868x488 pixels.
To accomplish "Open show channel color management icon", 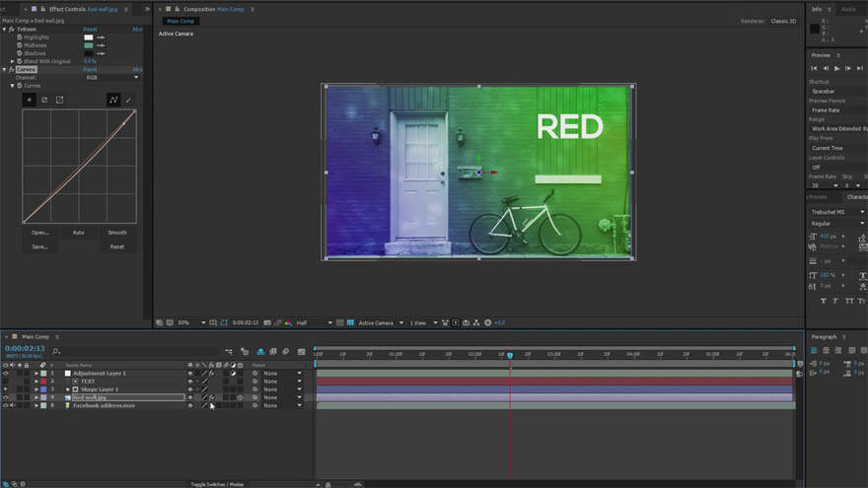I will pyautogui.click(x=288, y=322).
